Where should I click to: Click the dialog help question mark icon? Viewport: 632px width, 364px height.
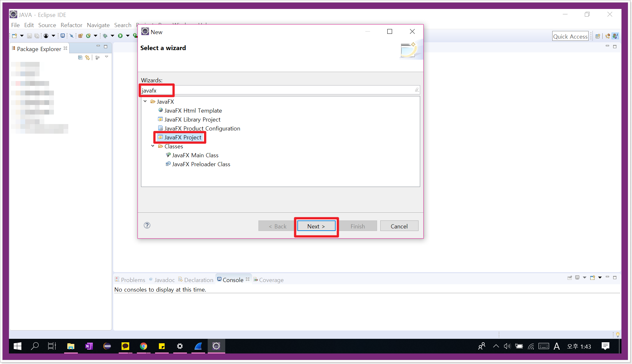click(x=147, y=225)
